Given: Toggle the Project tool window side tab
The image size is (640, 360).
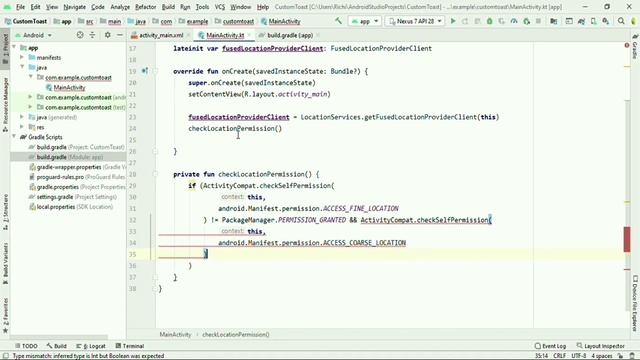Looking at the screenshot, I should (5, 48).
